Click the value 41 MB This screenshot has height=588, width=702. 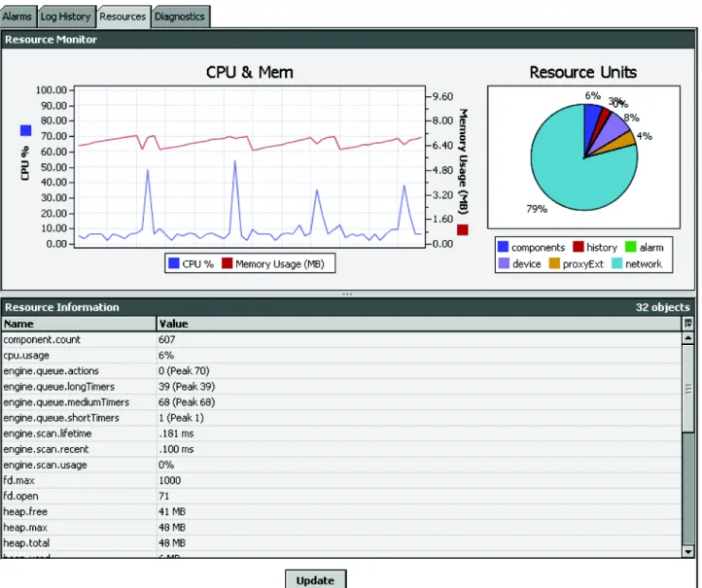pyautogui.click(x=172, y=512)
